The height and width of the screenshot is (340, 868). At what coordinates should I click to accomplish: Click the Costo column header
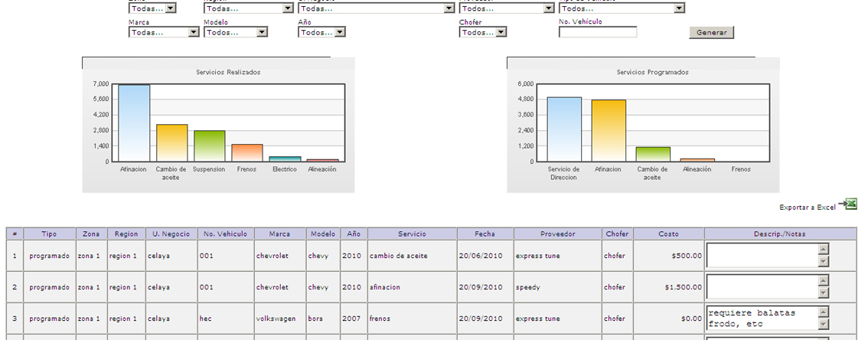tap(667, 234)
